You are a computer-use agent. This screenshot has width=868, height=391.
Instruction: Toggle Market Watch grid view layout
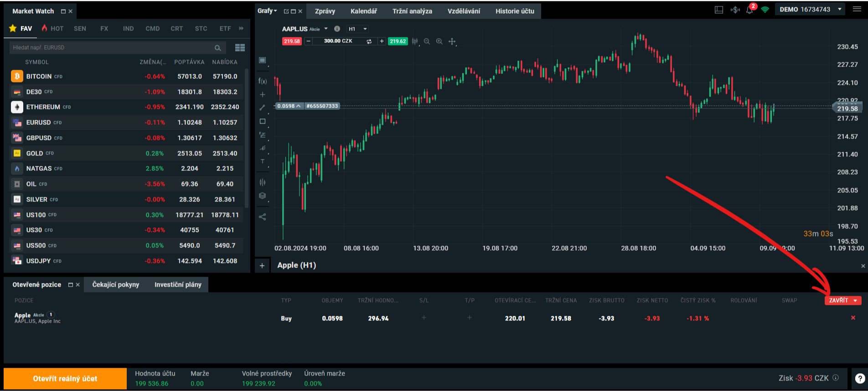240,47
